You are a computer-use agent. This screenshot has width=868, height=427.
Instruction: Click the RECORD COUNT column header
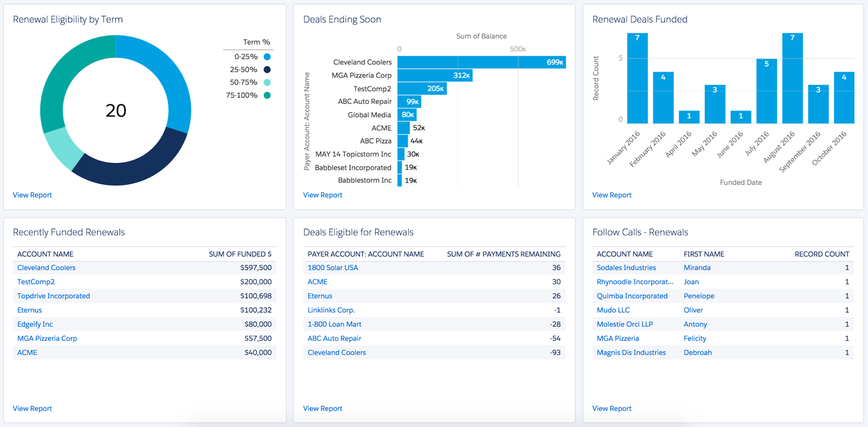822,254
